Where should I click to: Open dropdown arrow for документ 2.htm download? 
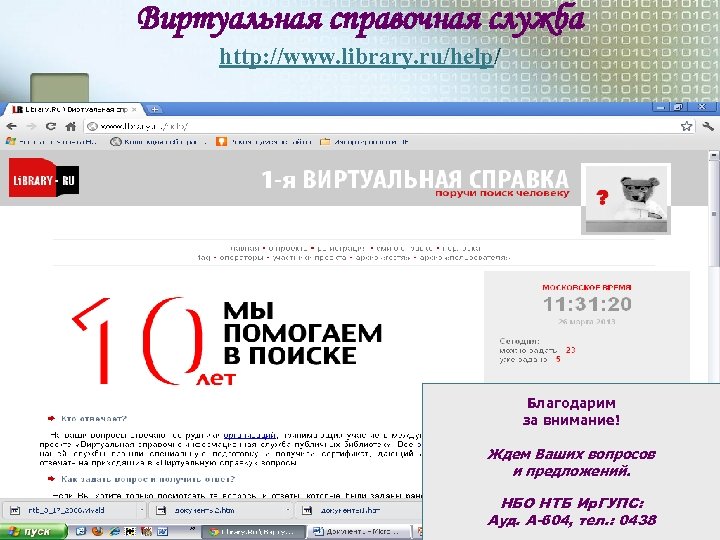click(288, 510)
